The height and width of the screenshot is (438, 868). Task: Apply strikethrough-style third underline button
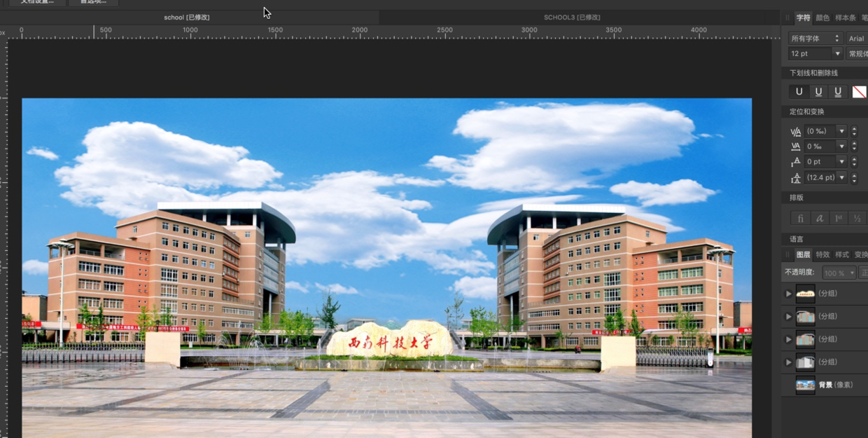pos(838,92)
